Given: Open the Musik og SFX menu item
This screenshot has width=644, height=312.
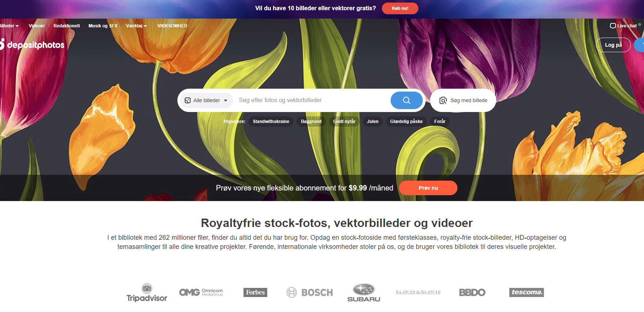Looking at the screenshot, I should tap(103, 26).
